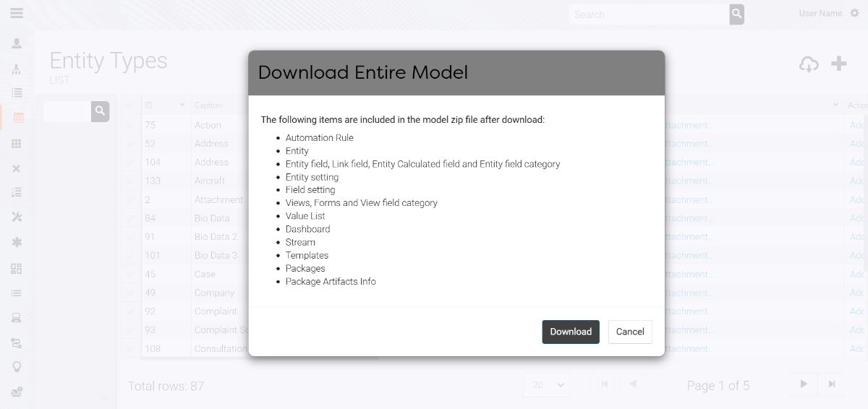Viewport: 868px width, 409px height.
Task: Click the top bar search magnifier button
Action: tap(736, 14)
